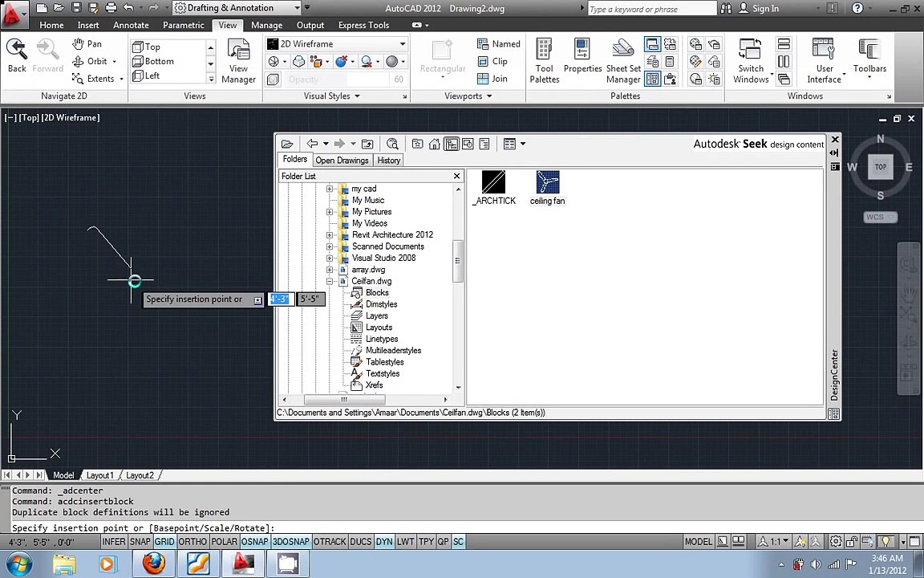Select the Top view
Screen dimensions: 924x578
pyautogui.click(x=152, y=47)
